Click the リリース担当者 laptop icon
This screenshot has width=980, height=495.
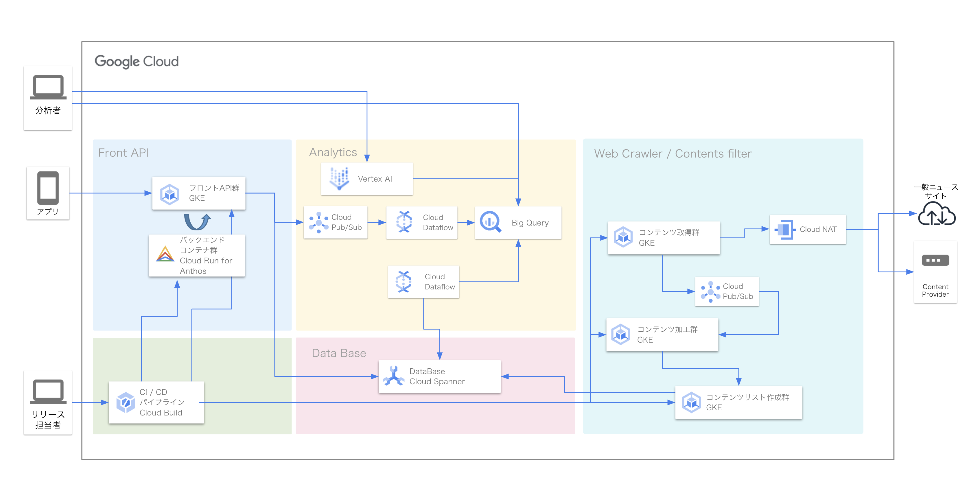point(48,391)
